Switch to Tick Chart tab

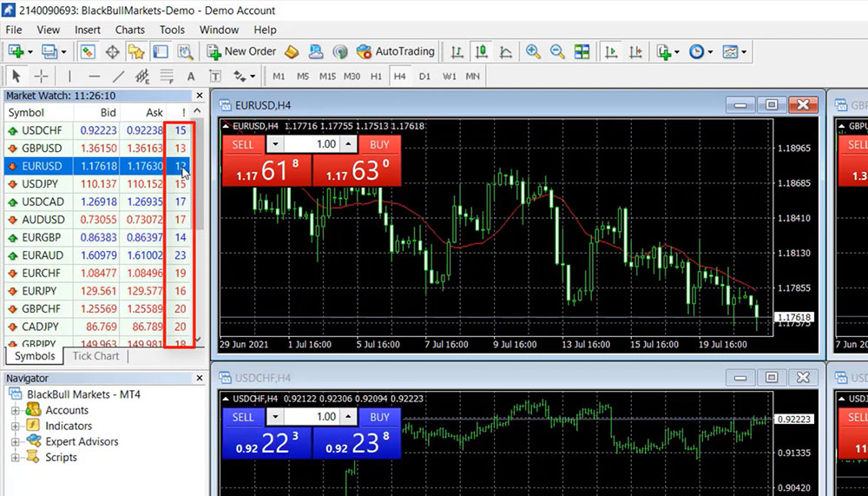(95, 356)
